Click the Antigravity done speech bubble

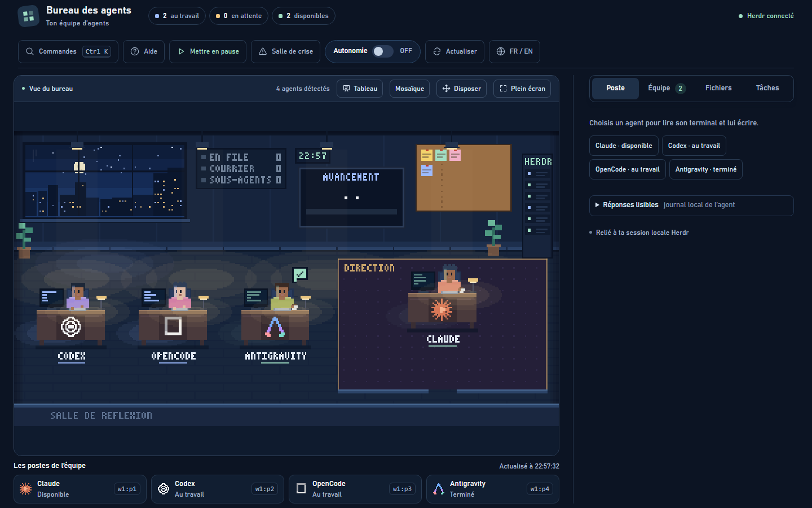(x=300, y=274)
